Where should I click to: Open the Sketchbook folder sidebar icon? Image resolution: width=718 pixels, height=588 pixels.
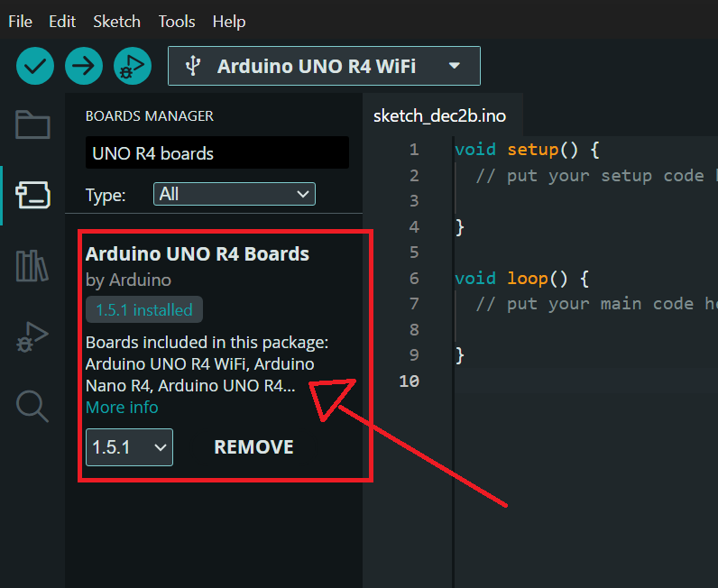coord(32,124)
